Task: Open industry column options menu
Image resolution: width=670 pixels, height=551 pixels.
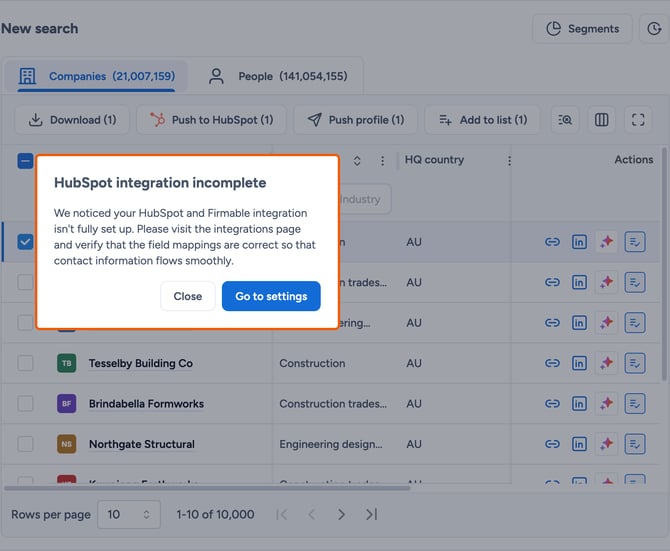Action: (382, 161)
